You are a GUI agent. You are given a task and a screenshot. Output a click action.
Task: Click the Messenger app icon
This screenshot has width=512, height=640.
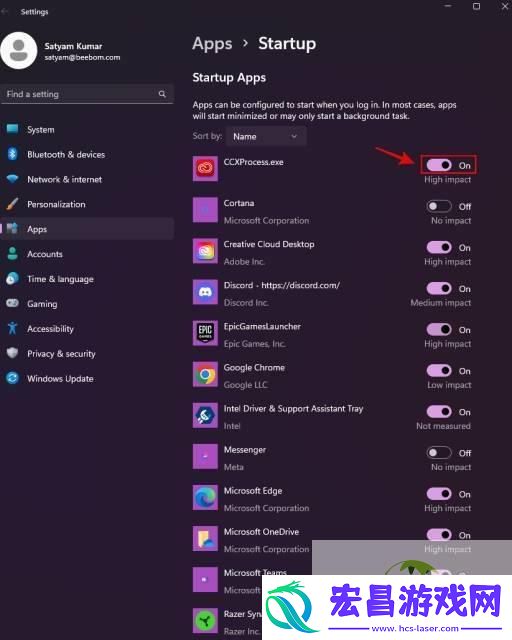(205, 456)
